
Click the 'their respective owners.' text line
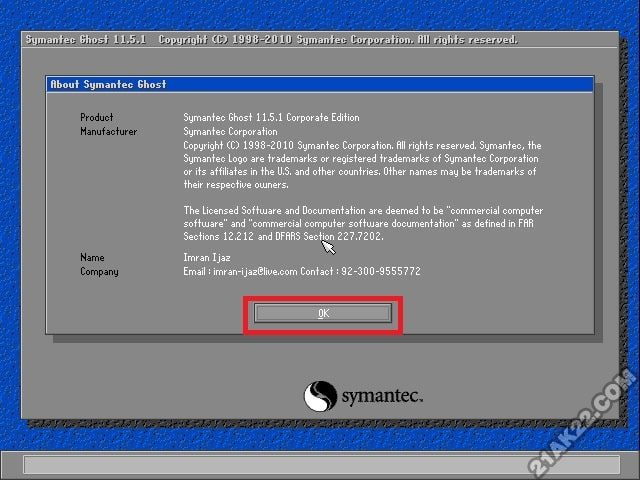(236, 184)
